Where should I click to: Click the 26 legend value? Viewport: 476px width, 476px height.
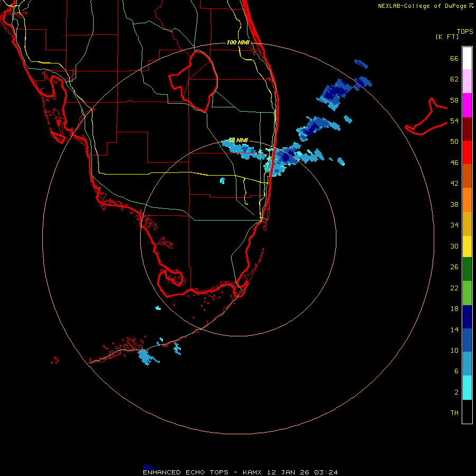click(454, 267)
